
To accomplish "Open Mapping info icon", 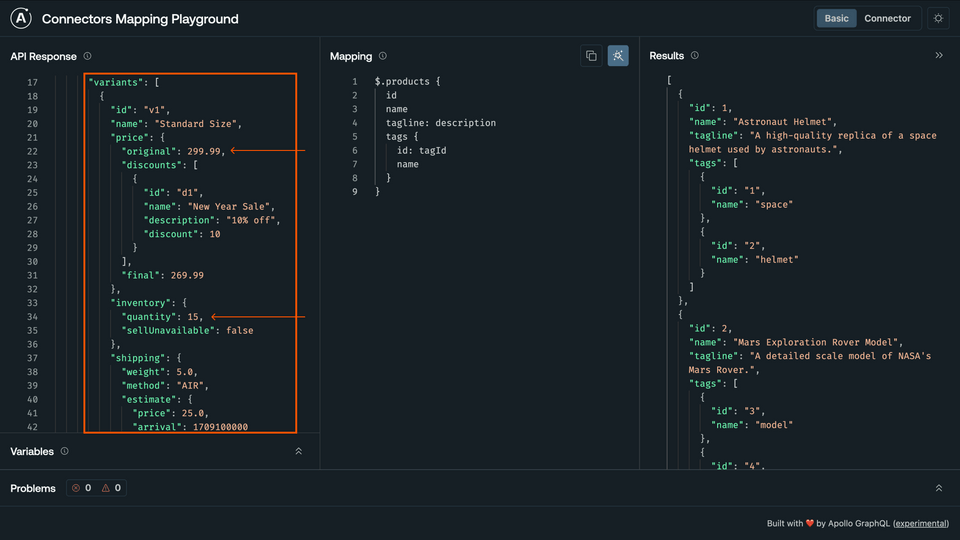I will pos(383,56).
